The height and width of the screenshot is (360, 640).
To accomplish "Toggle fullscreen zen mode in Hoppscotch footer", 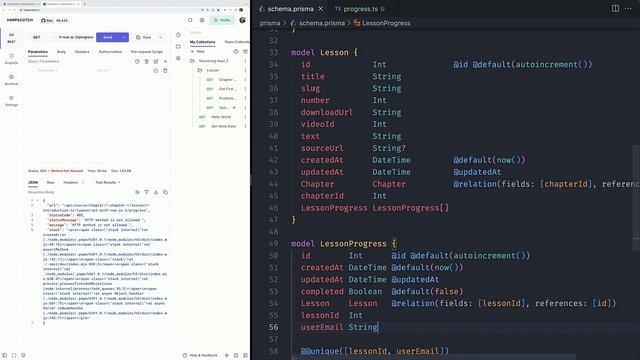I will (x=14, y=355).
